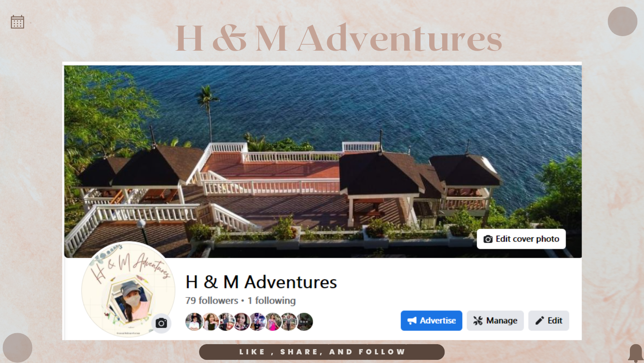The height and width of the screenshot is (363, 644).
Task: Open the Manage page button
Action: pyautogui.click(x=495, y=321)
